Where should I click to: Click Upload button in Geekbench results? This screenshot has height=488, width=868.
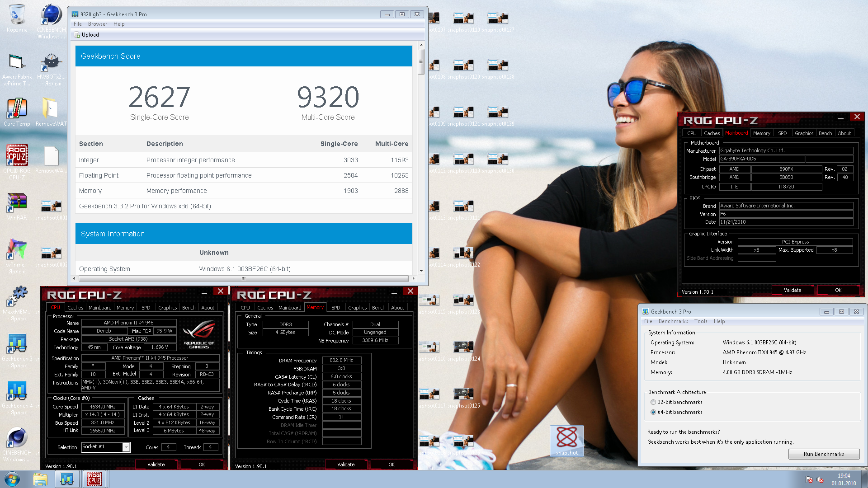[87, 35]
